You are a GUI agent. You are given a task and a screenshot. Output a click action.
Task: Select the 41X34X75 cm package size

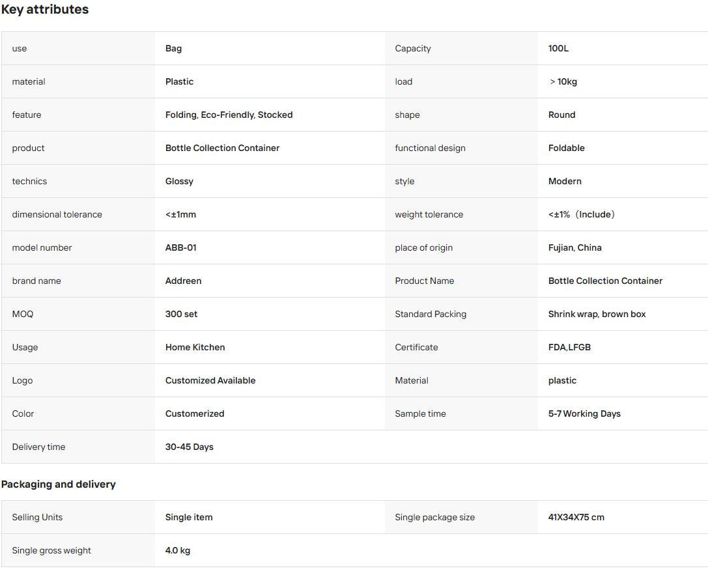(576, 517)
